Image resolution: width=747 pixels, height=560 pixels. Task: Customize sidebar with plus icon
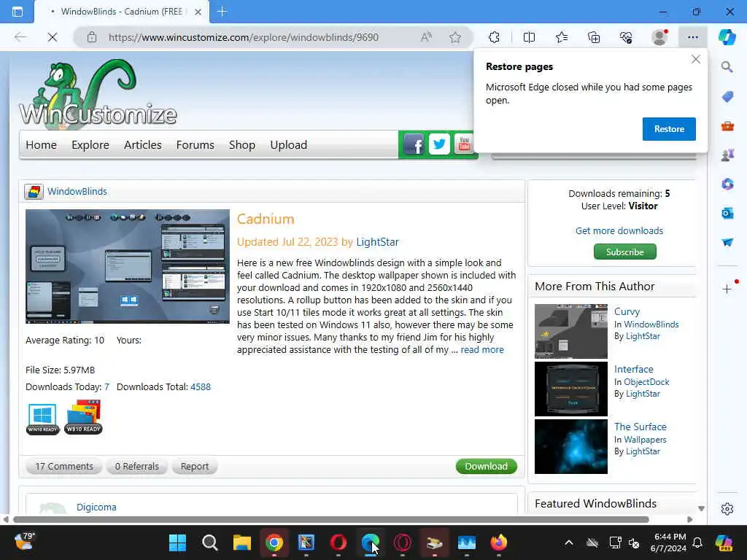coord(727,289)
